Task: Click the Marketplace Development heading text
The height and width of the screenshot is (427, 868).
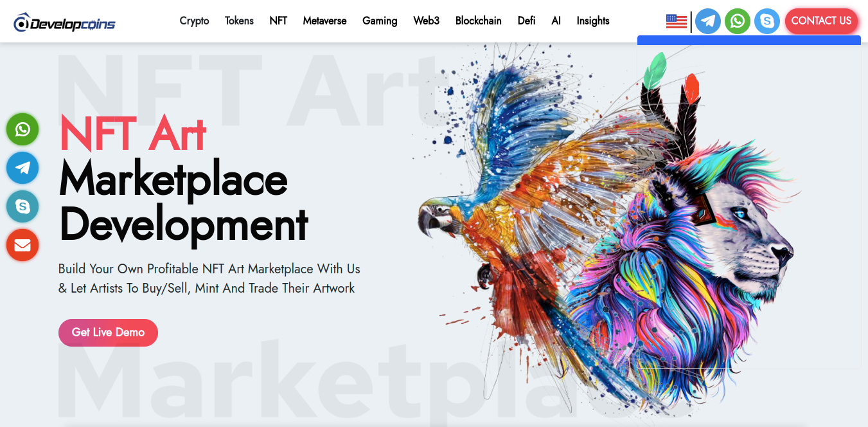Action: point(183,203)
